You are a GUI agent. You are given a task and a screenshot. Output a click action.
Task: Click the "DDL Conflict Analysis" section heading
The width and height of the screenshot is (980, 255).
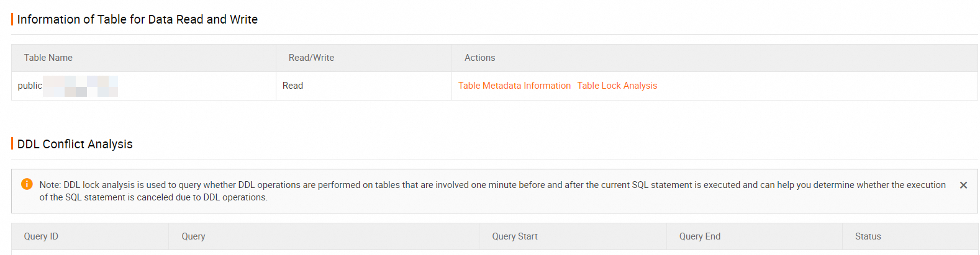(75, 144)
